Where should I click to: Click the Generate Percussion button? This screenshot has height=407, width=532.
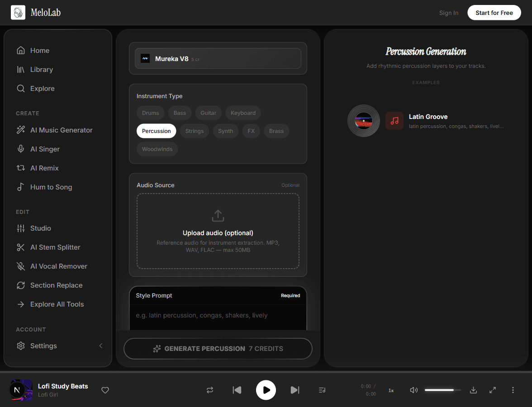pyautogui.click(x=218, y=349)
